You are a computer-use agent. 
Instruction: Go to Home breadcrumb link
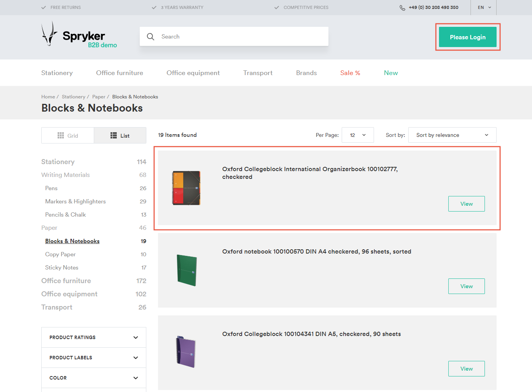[48, 97]
